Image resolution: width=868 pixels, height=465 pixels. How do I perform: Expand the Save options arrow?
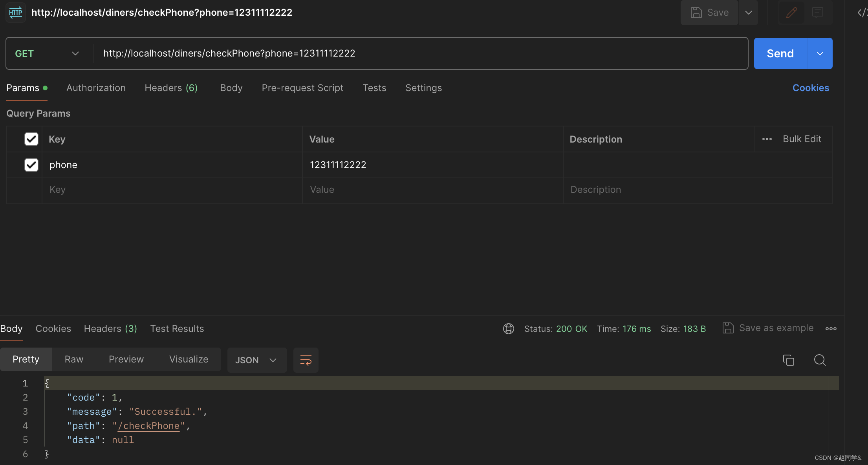pyautogui.click(x=749, y=13)
